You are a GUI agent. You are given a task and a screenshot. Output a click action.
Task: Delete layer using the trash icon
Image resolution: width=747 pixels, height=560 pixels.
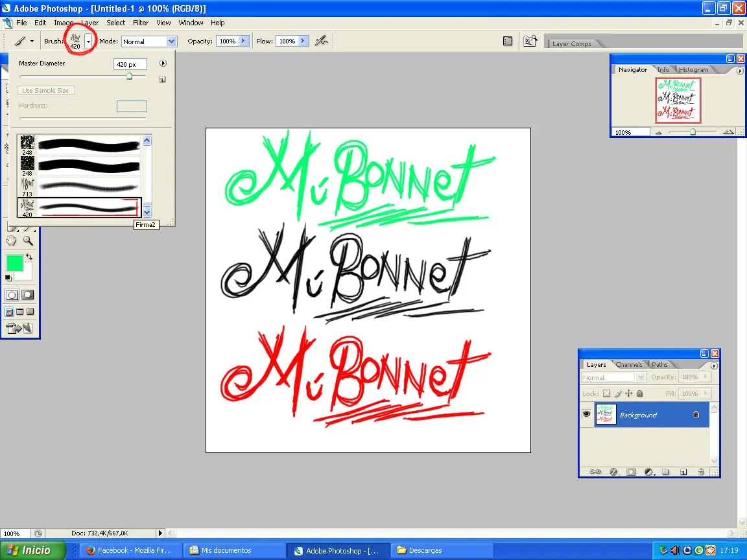(701, 472)
